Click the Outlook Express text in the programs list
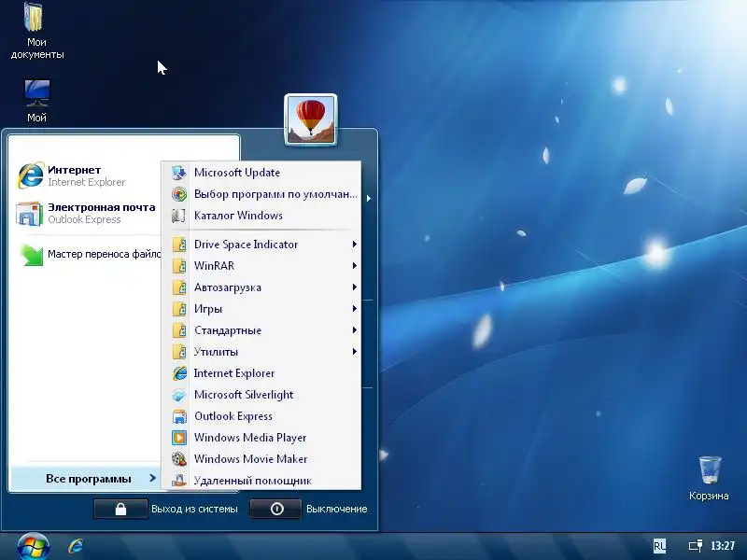Screen dimensions: 747x560 [x=233, y=416]
